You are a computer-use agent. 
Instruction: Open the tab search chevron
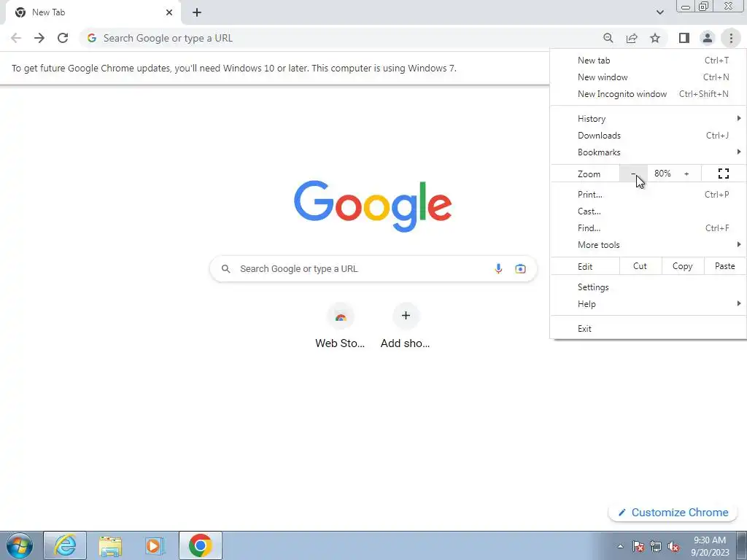click(x=659, y=12)
